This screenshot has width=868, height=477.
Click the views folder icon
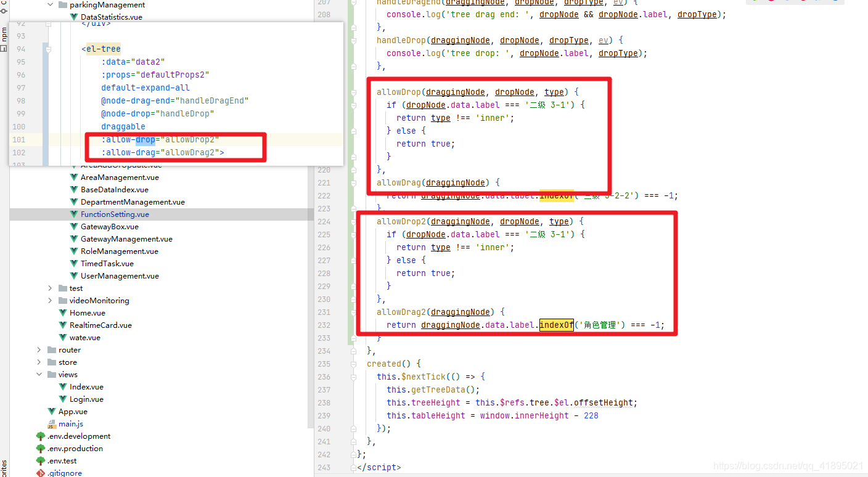51,375
